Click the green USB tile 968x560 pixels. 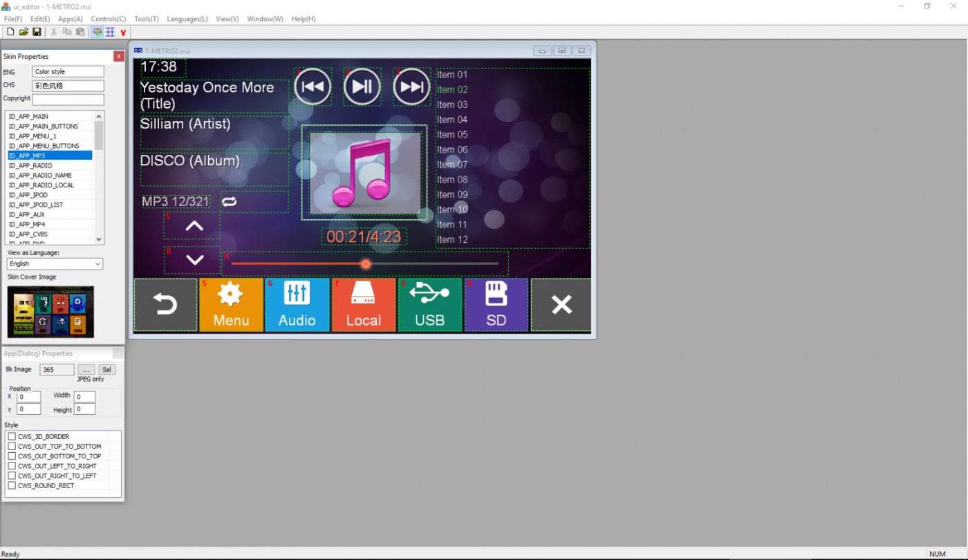[429, 305]
